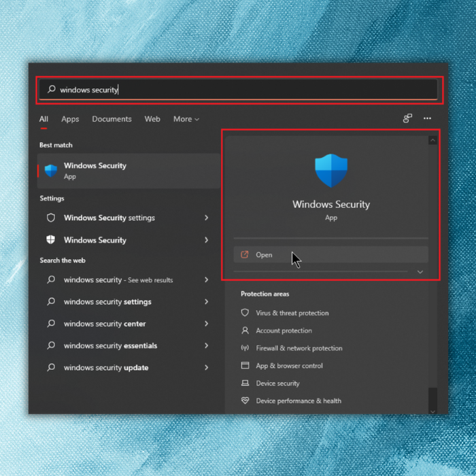The width and height of the screenshot is (476, 476).
Task: Select Windows Security best match result
Action: point(129,171)
